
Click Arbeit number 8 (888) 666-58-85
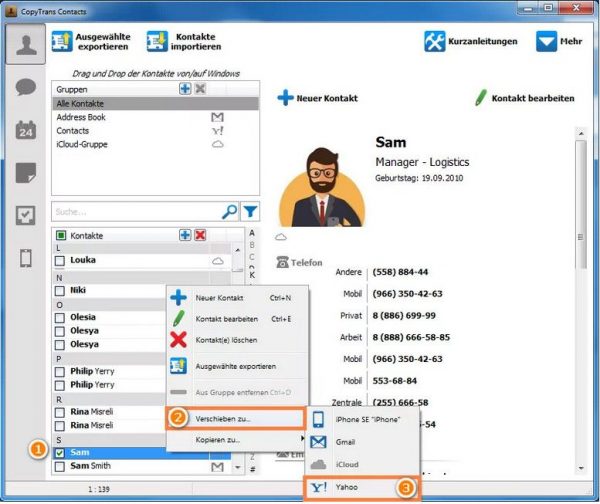(411, 337)
